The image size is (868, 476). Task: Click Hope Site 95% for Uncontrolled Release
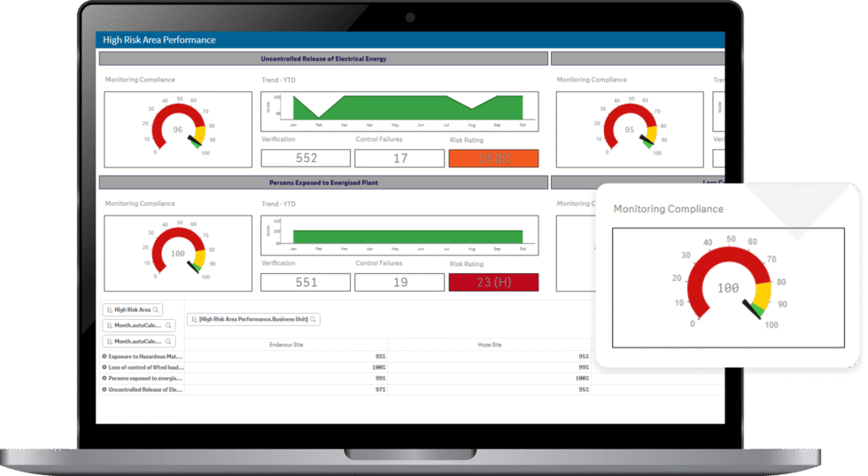point(584,389)
